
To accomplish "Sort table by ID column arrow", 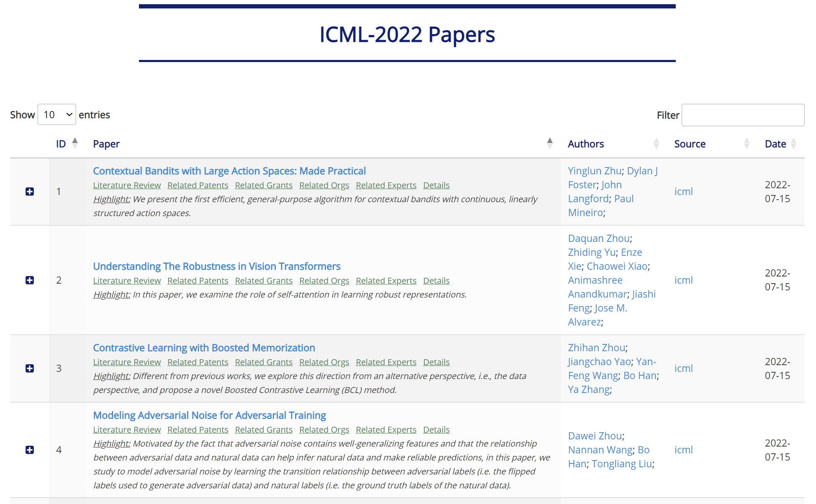I will tap(75, 144).
